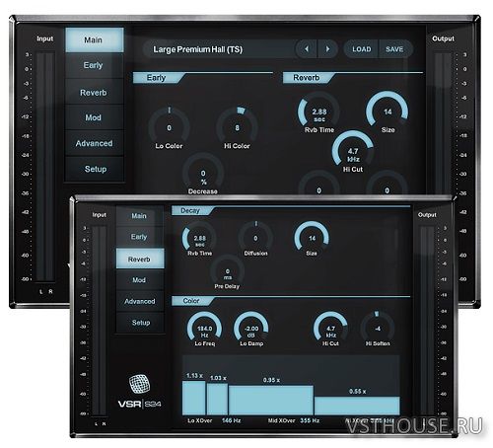Select Mod tab in front window
This screenshot has height=448, width=493.
139,280
